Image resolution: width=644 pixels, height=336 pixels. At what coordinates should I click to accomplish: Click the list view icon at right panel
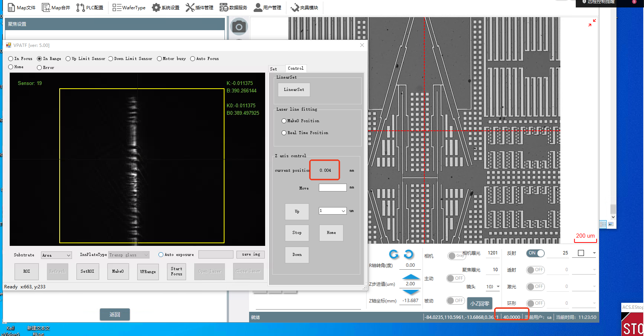pos(603,224)
